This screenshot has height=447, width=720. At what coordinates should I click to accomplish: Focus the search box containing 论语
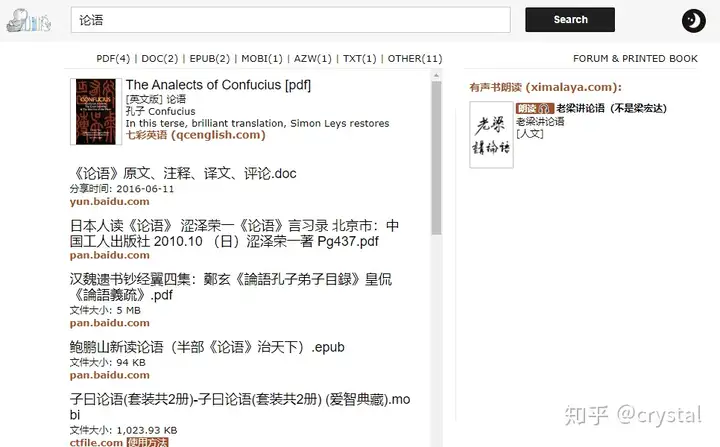[x=290, y=20]
